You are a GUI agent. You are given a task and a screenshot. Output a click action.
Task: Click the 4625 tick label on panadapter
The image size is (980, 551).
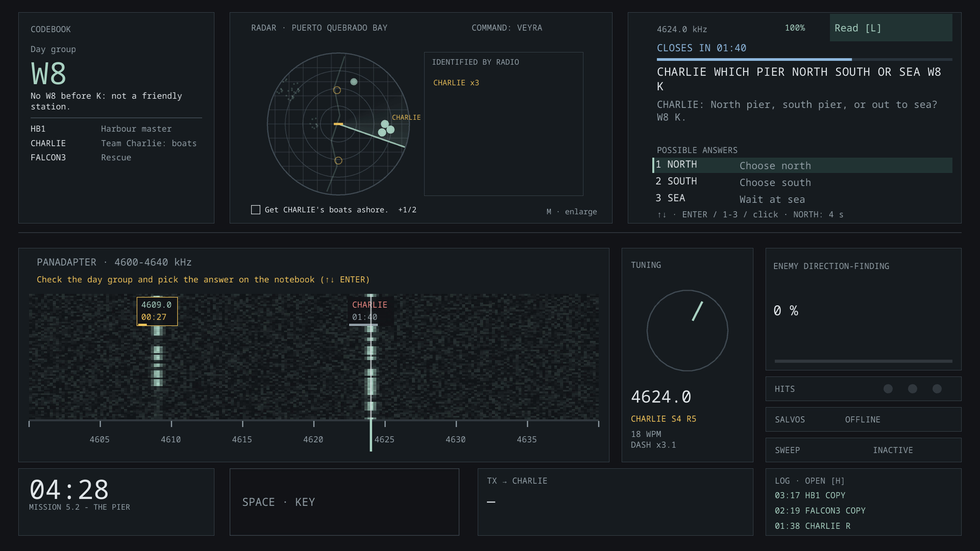pos(384,439)
